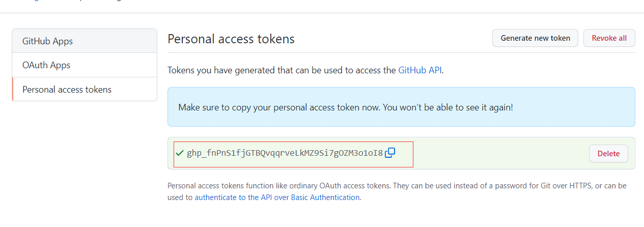Viewport: 644px width, 227px height.
Task: Select Personal access tokens in sidebar
Action: click(67, 90)
